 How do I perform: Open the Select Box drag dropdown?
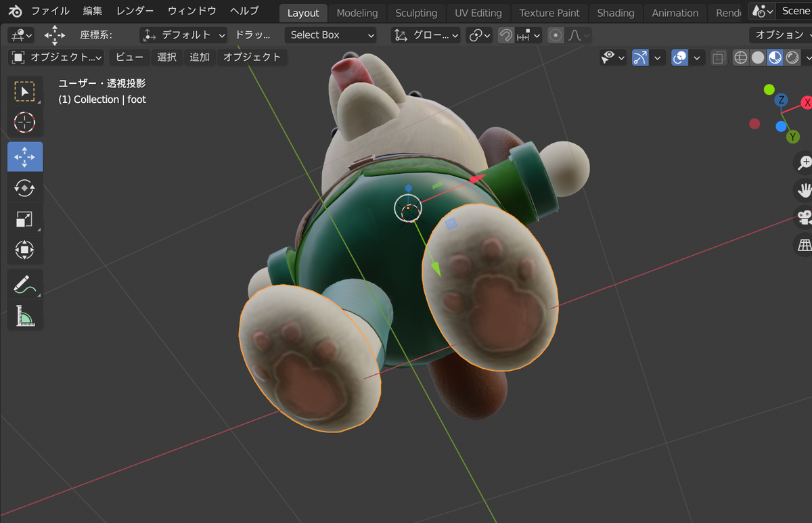[330, 35]
